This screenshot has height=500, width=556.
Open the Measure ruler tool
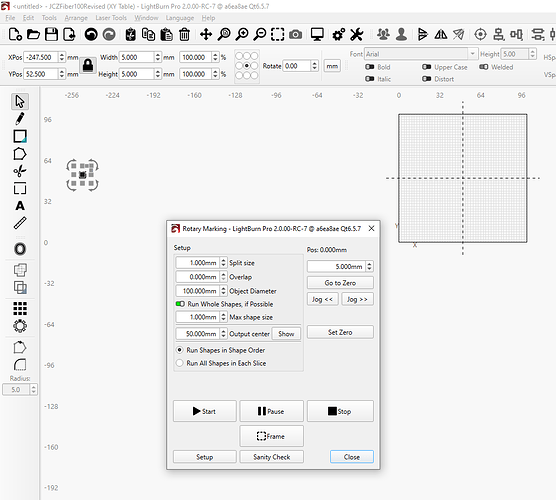click(x=20, y=223)
